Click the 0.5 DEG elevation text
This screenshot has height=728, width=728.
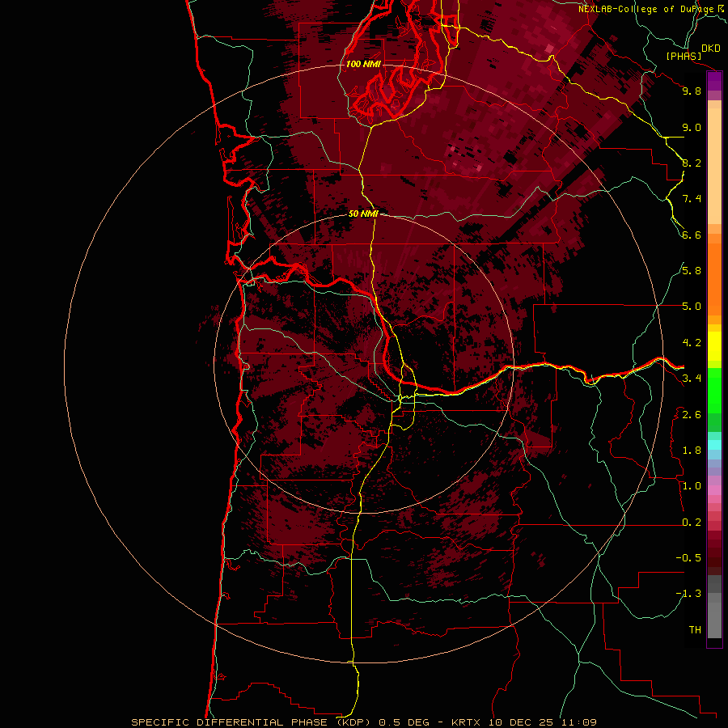404,722
